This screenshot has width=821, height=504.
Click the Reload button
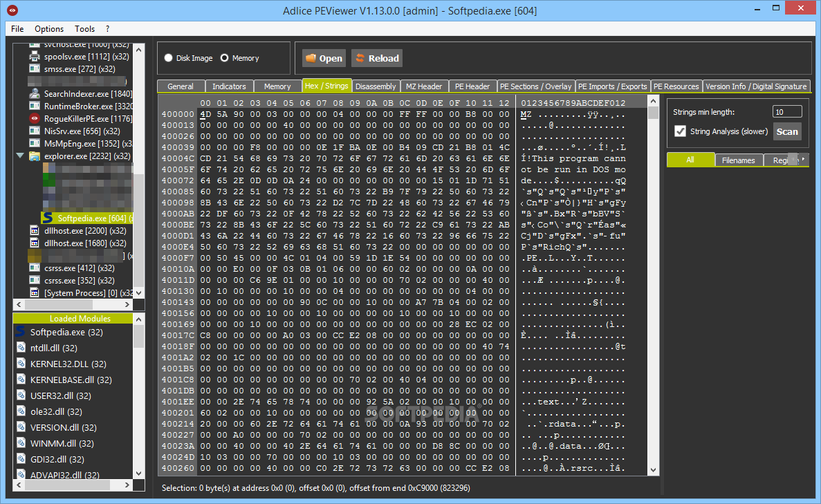(378, 58)
